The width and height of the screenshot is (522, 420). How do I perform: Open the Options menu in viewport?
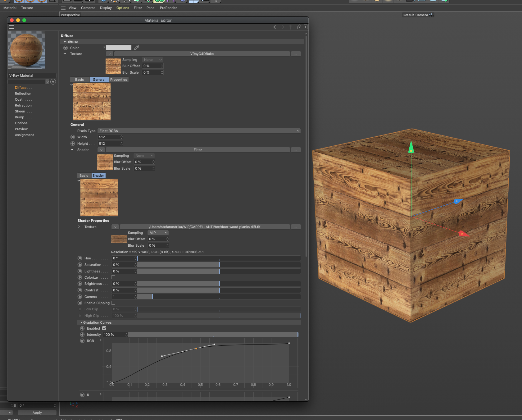[123, 8]
